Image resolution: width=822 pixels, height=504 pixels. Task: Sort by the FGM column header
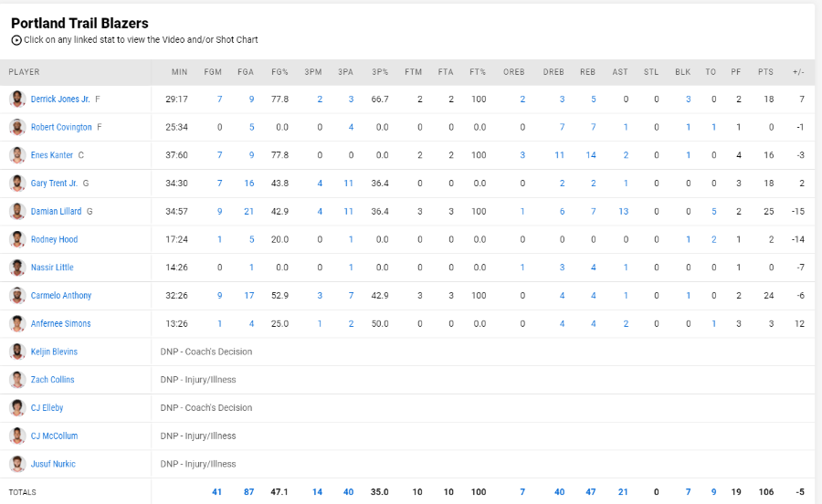[213, 72]
